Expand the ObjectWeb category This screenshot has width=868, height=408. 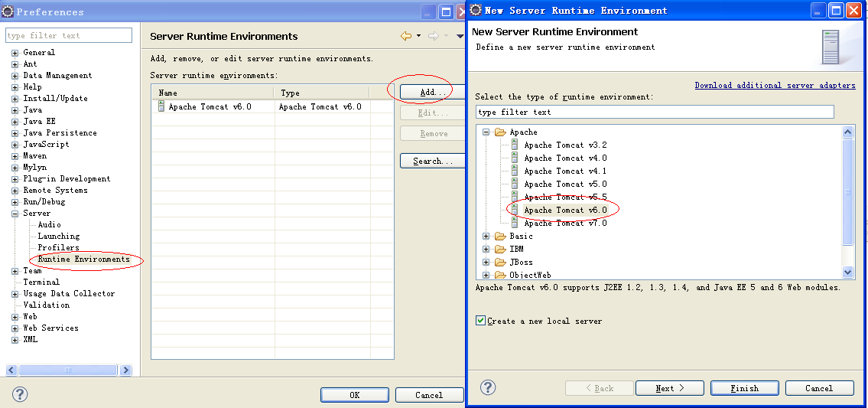coord(486,275)
